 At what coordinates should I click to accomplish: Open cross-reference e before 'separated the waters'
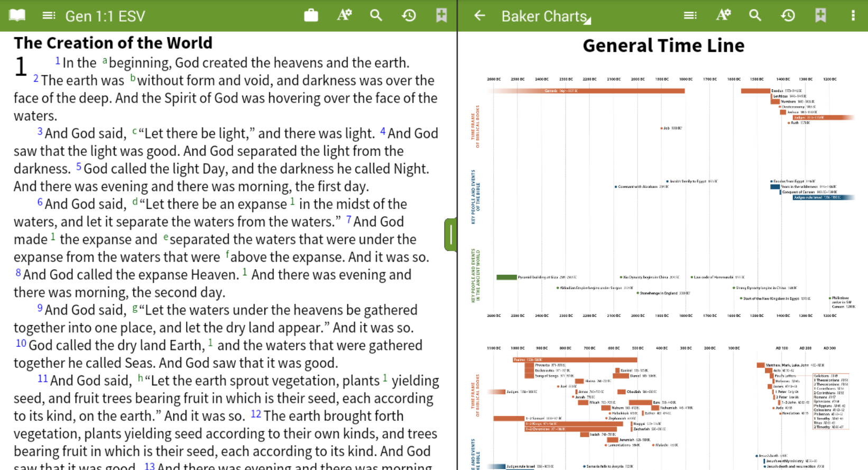point(166,237)
